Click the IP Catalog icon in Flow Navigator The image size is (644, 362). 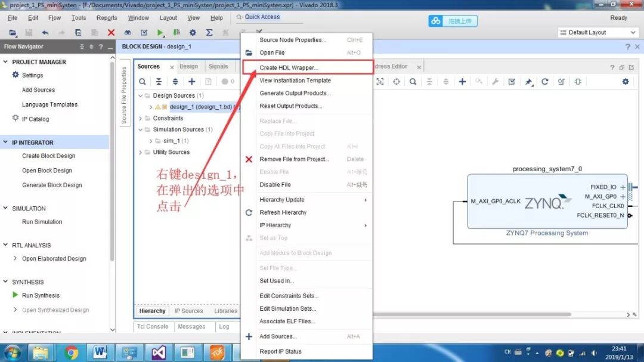16,118
